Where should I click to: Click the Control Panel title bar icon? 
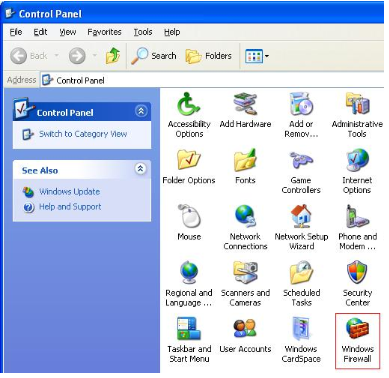[x=11, y=14]
